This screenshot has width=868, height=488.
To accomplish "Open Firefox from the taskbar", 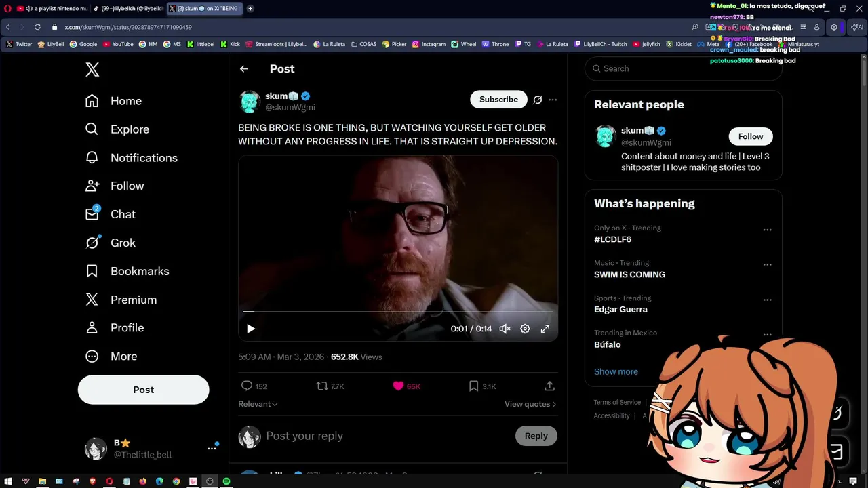I will [143, 481].
